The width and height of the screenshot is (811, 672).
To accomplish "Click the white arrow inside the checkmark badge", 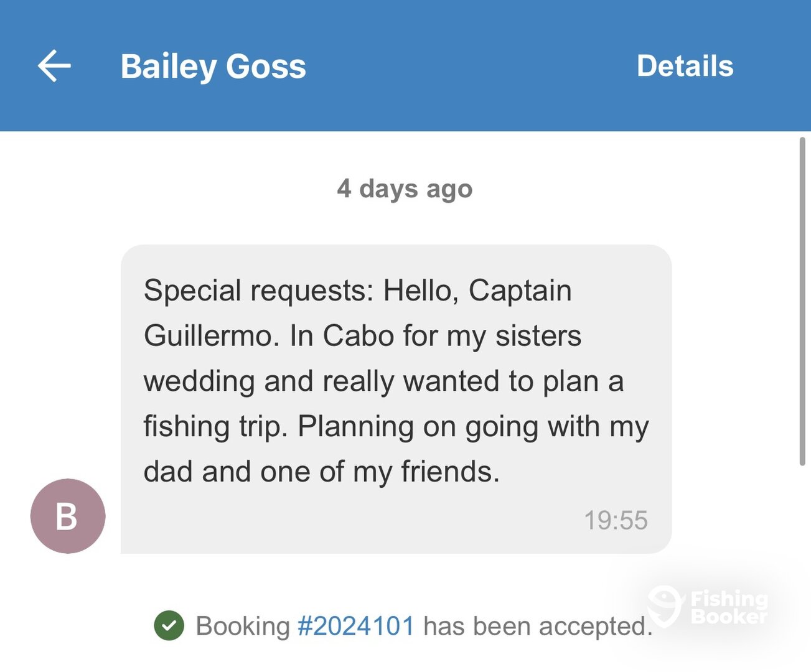I will click(x=169, y=625).
